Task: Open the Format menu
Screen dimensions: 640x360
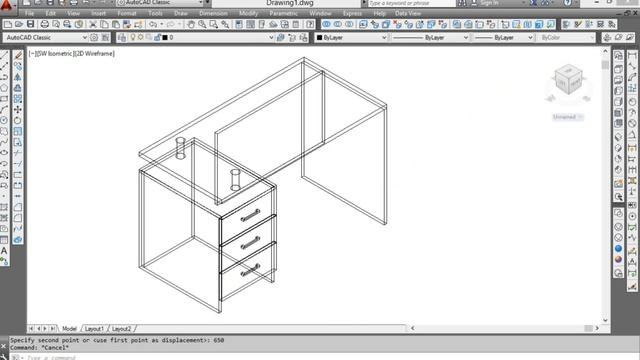Action: click(127, 13)
